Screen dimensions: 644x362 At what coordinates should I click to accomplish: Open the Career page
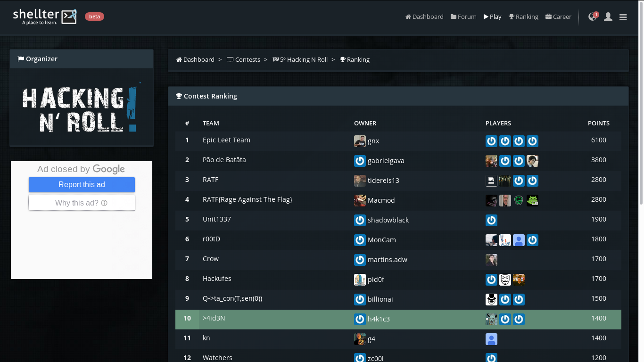558,16
